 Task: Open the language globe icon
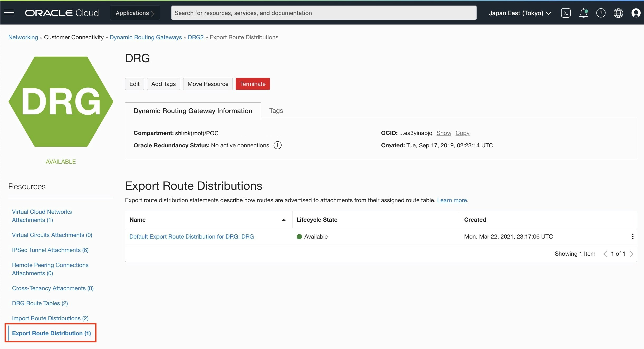tap(618, 13)
